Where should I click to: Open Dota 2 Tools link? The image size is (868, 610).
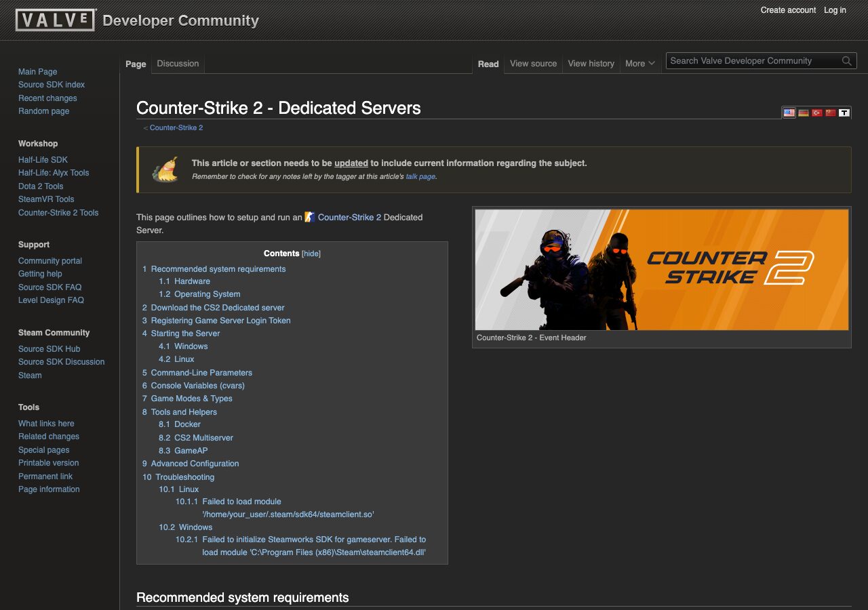[x=41, y=186]
